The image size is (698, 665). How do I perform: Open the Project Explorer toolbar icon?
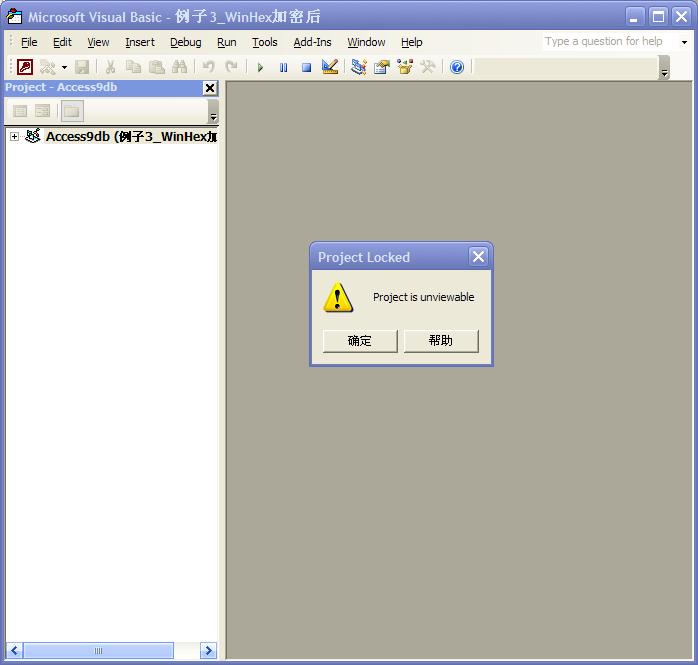(358, 67)
